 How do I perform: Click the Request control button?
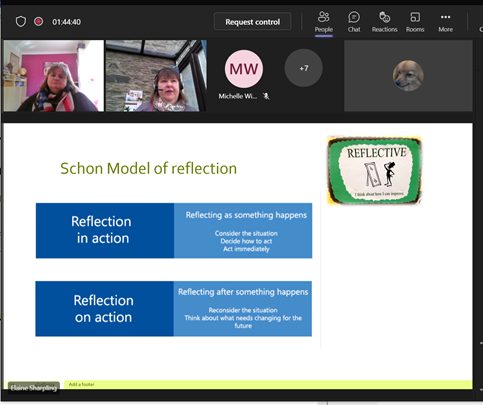pyautogui.click(x=253, y=22)
